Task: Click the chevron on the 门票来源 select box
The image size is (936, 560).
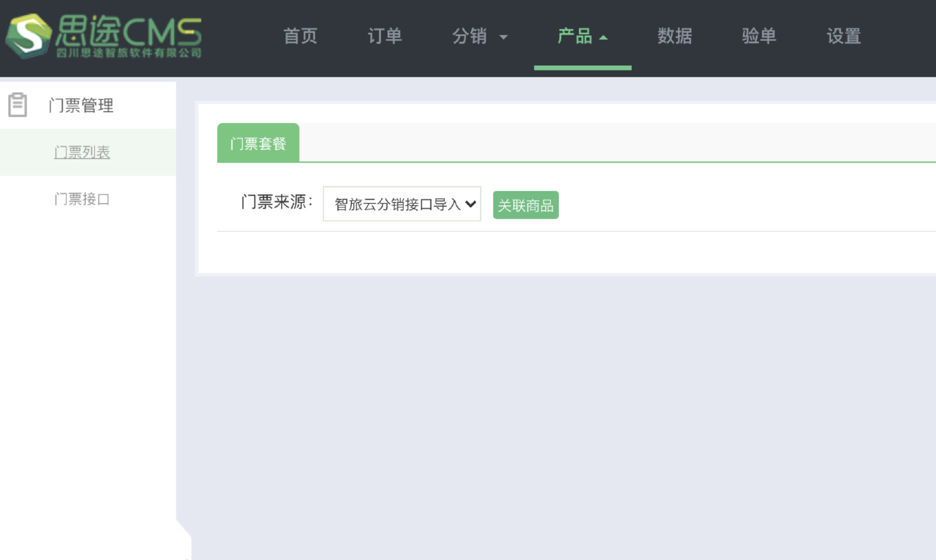Action: pos(470,204)
